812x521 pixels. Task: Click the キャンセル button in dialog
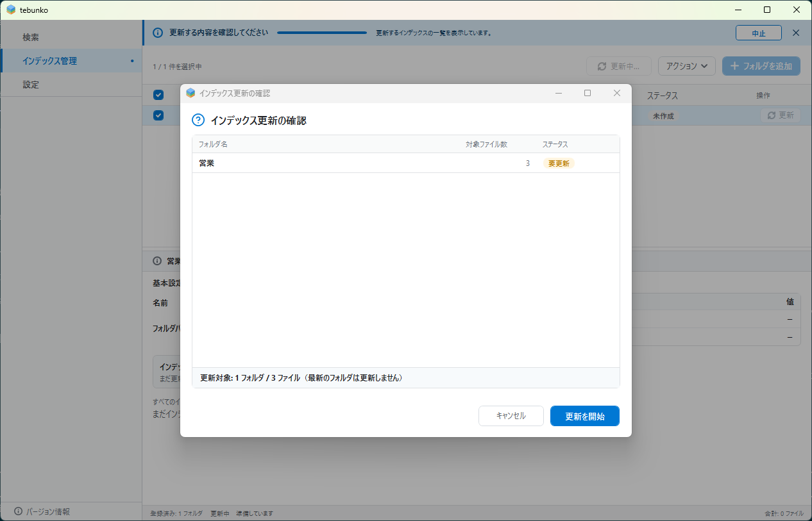pyautogui.click(x=511, y=416)
